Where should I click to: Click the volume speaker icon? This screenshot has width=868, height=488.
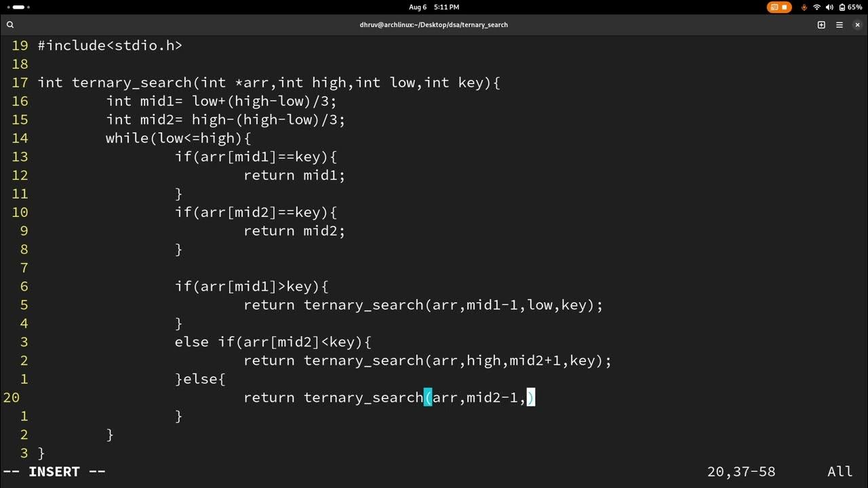pos(829,7)
